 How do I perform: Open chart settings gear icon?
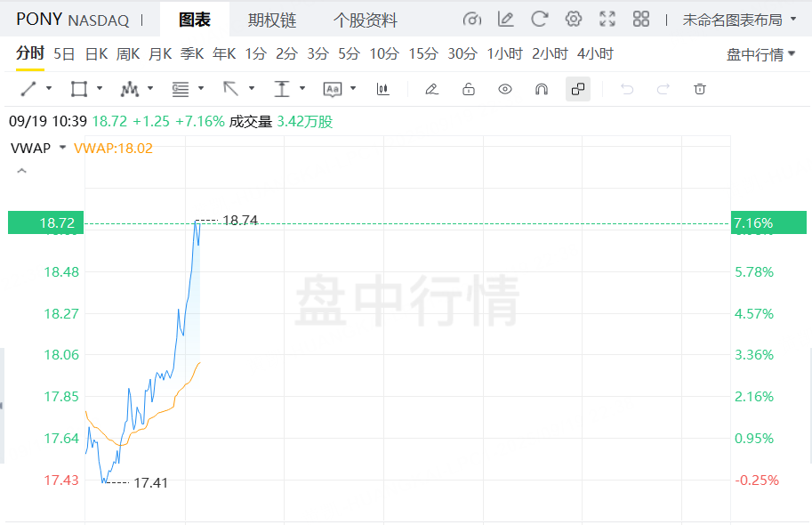point(574,20)
